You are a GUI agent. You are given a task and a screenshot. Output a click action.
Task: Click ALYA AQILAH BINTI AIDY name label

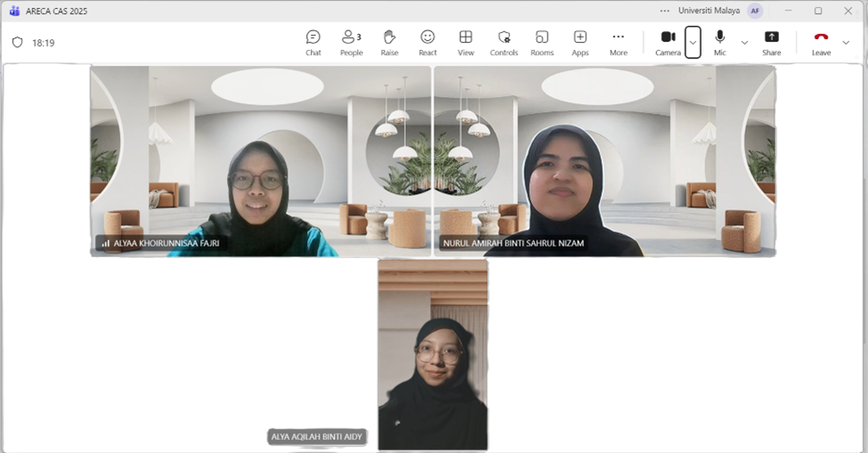(317, 436)
